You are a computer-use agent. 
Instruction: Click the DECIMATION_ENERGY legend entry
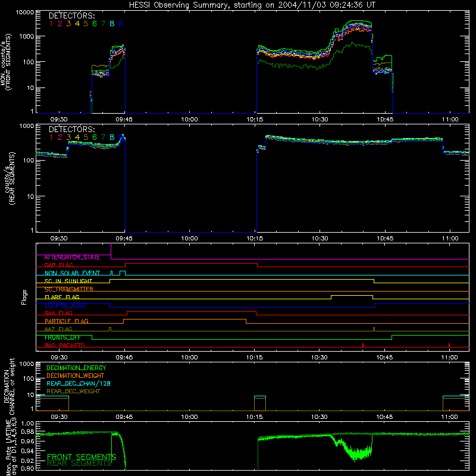click(x=76, y=368)
